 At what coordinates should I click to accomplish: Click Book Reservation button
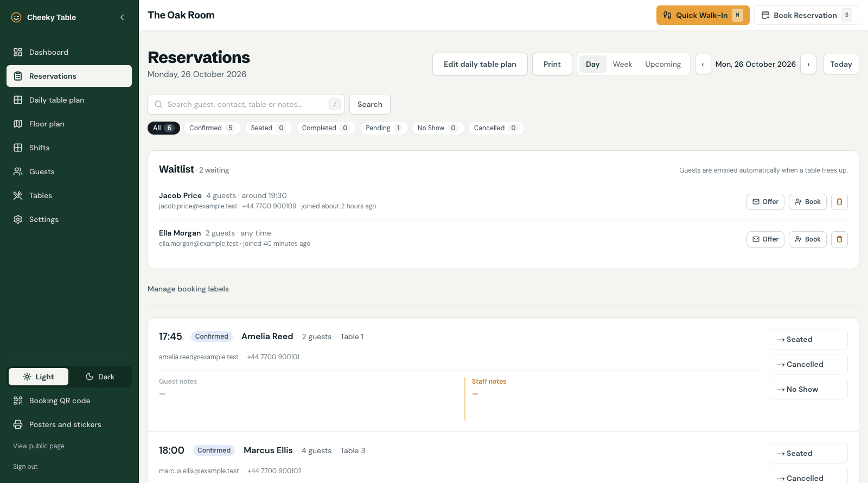[x=807, y=15]
